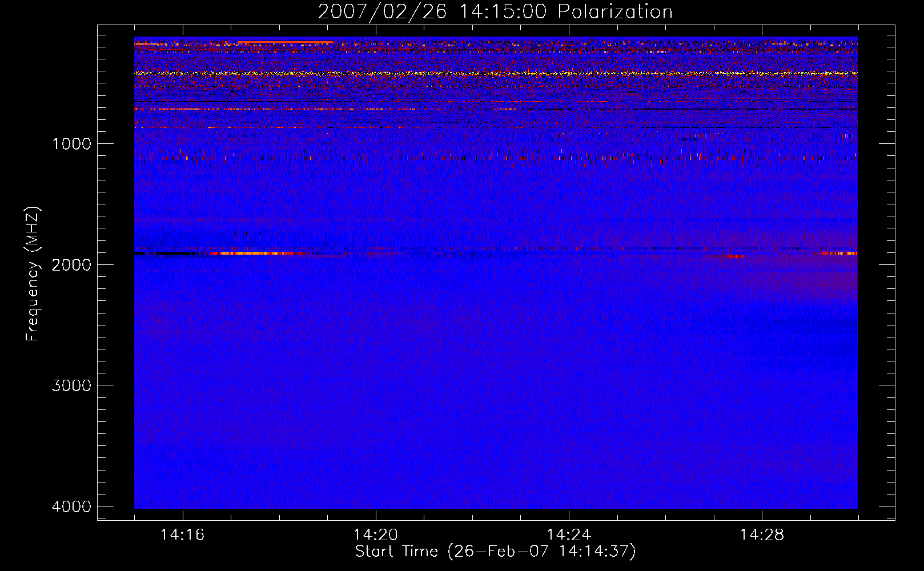Screen dimensions: 924x571
Task: Click the 1000 frequency tick label
Action: pyautogui.click(x=71, y=144)
